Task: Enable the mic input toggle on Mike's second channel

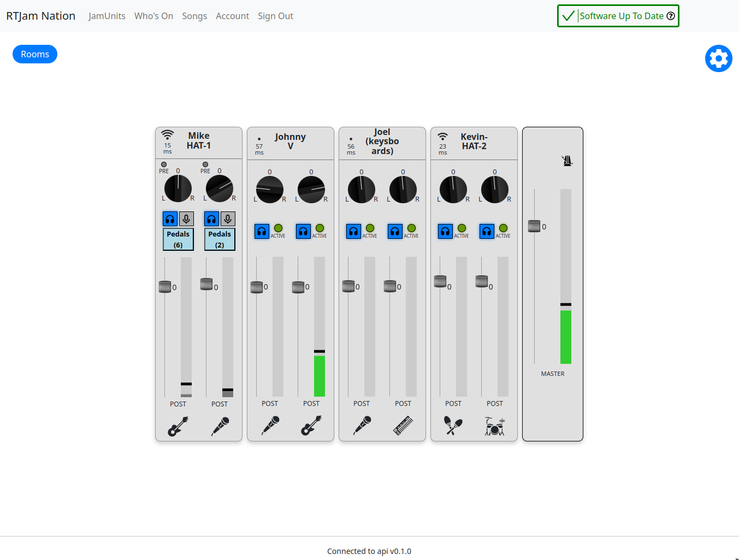Action: tap(228, 219)
